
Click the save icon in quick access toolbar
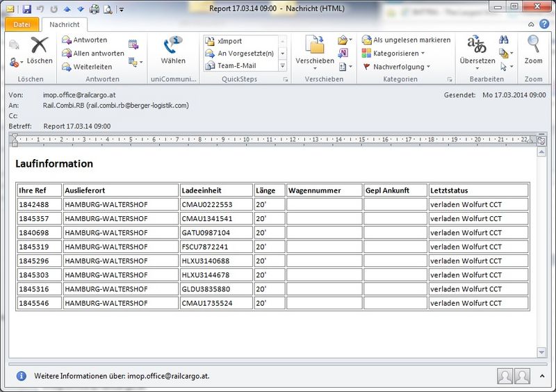(26, 9)
